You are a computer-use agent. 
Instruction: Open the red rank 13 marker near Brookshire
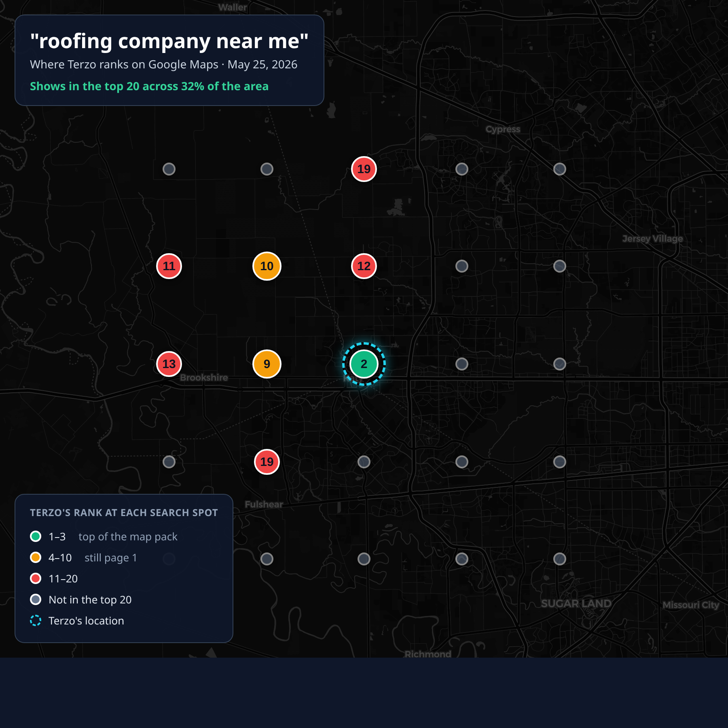click(169, 364)
